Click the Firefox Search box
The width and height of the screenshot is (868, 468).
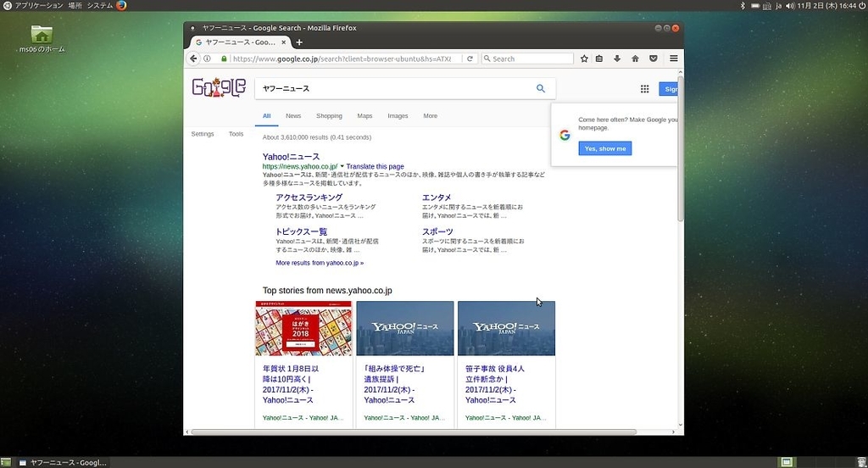pyautogui.click(x=527, y=58)
